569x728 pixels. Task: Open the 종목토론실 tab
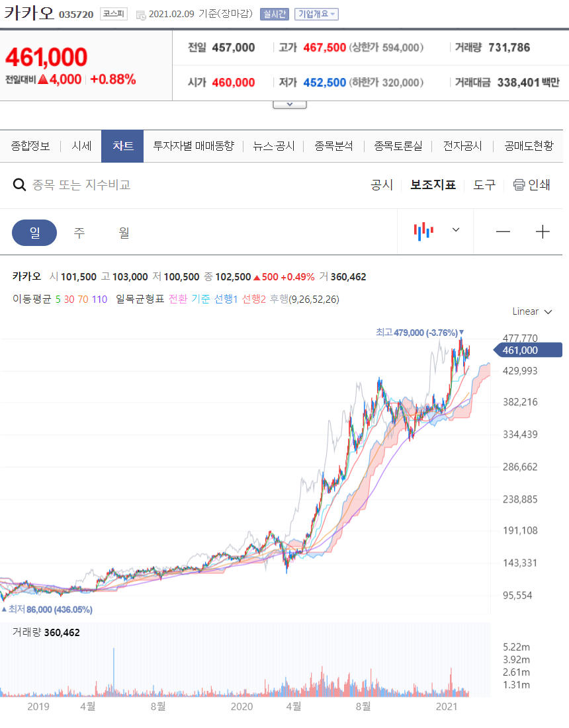398,146
